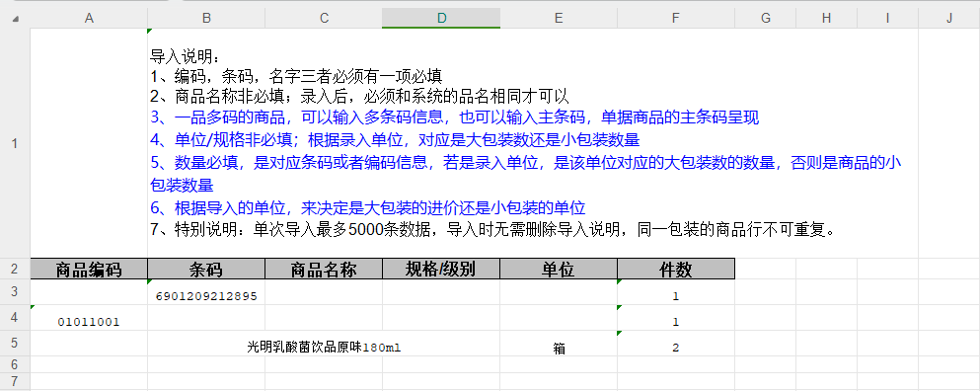This screenshot has height=391, width=980.
Task: Click the 规格/级别 header cell
Action: coord(441,269)
